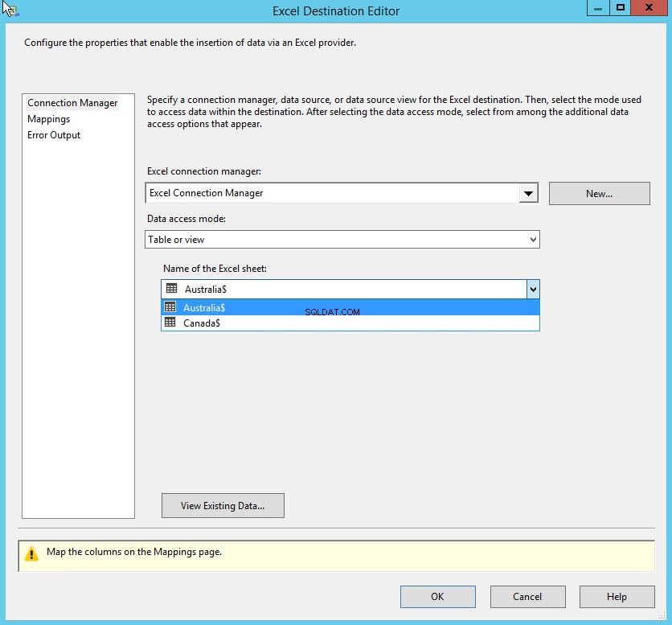
Task: Click the warning icon next to the mapping message
Action: tap(31, 553)
